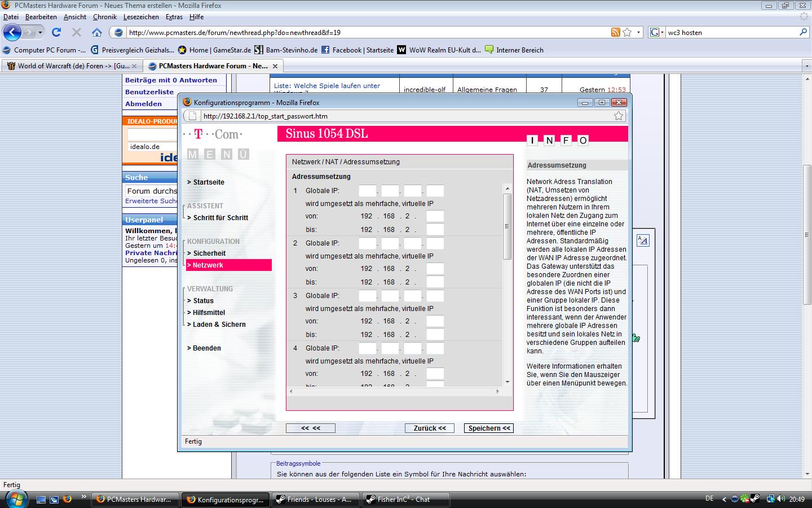Screen dimensions: 812x508
Task: Click the RSS feed icon in address bar
Action: [x=615, y=32]
